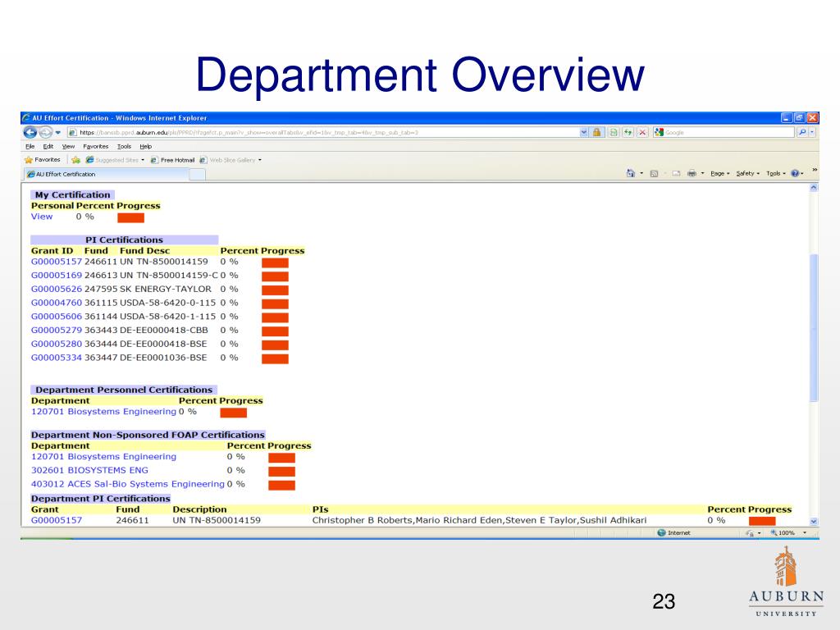Screen dimensions: 840x630
Task: Click the Favorites star button
Action: click(x=43, y=160)
